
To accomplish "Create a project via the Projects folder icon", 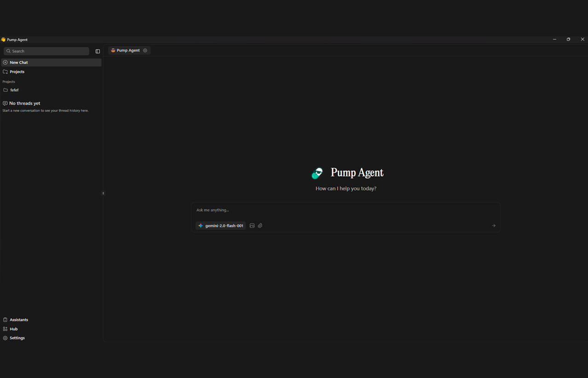I will [x=5, y=72].
